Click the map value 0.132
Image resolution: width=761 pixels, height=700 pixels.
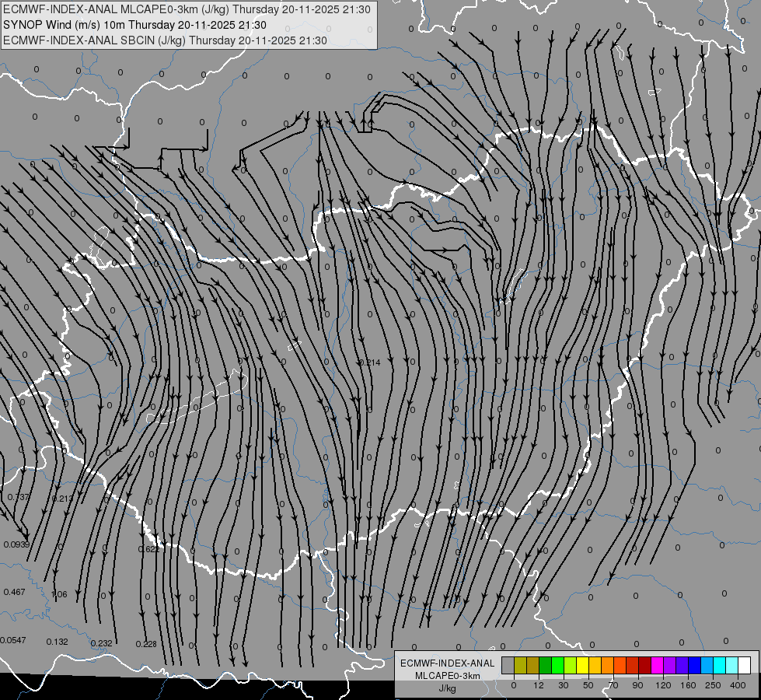click(x=58, y=642)
